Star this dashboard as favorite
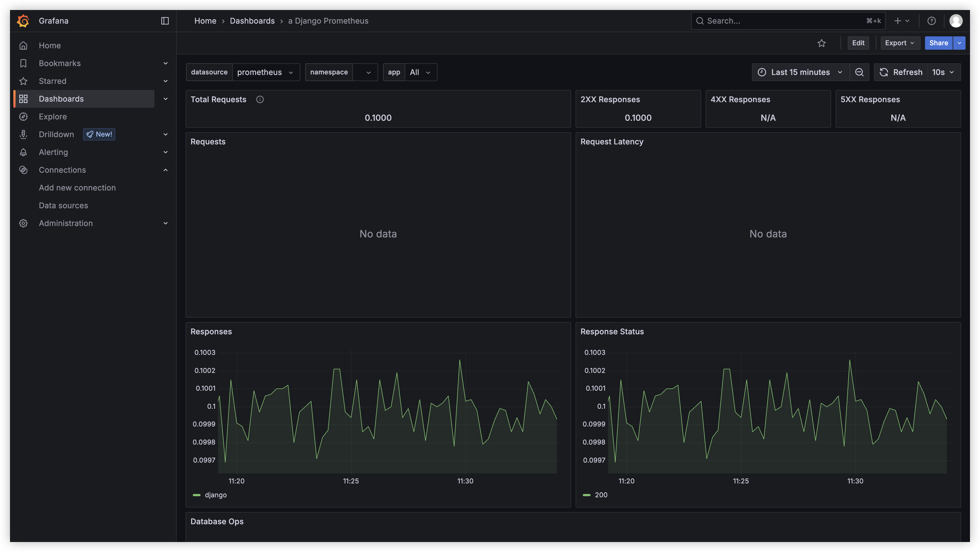The image size is (980, 552). pos(821,43)
